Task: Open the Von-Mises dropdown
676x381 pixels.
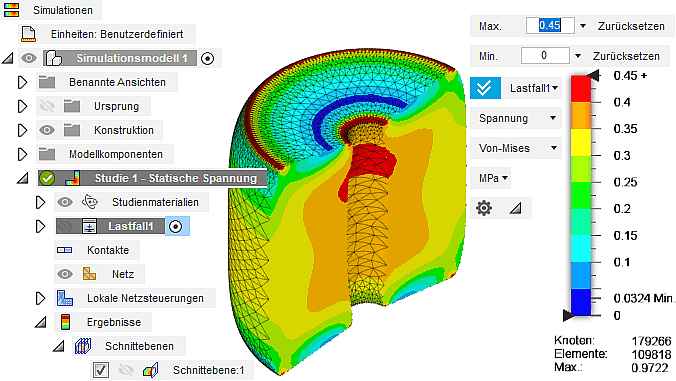Action: coord(516,148)
